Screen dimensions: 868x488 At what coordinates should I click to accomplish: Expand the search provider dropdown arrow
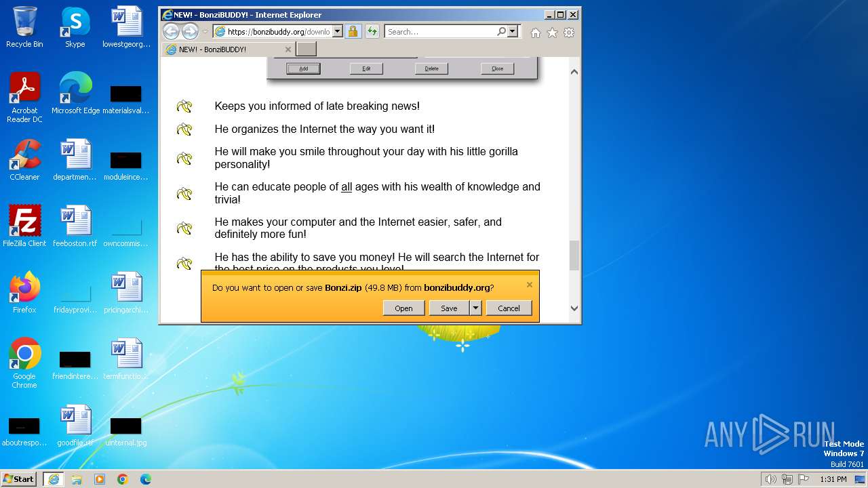tap(512, 31)
